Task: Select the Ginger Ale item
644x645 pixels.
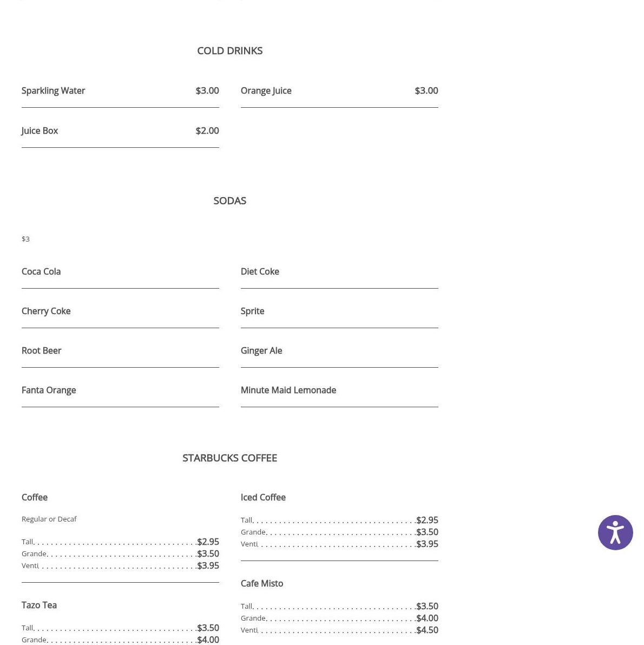Action: 261,350
